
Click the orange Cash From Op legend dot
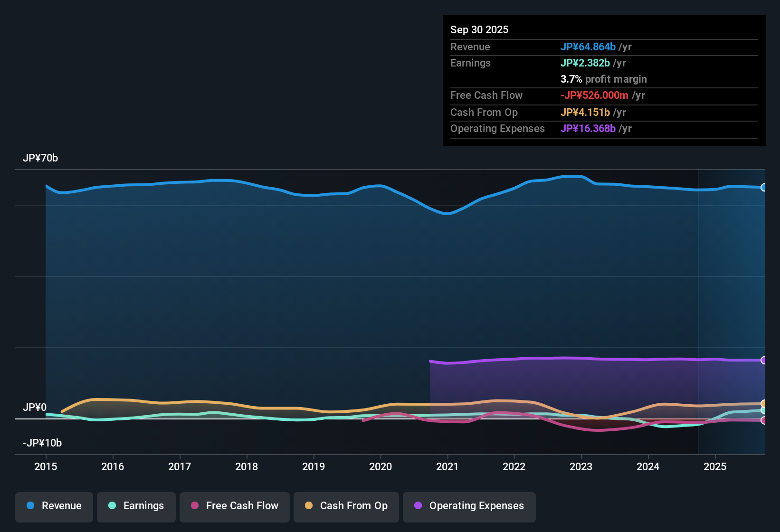point(308,506)
